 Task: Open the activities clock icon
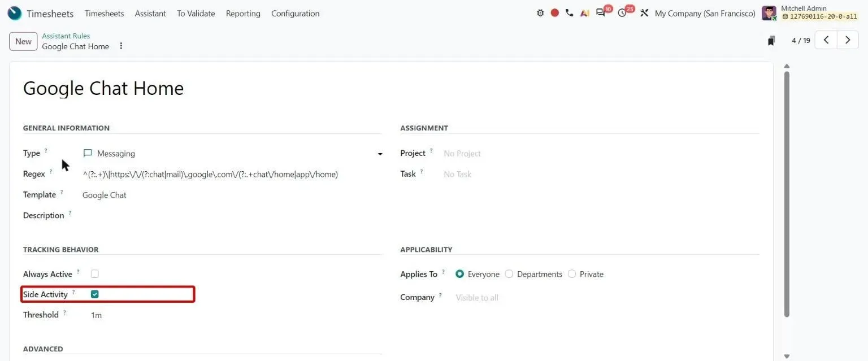click(622, 13)
